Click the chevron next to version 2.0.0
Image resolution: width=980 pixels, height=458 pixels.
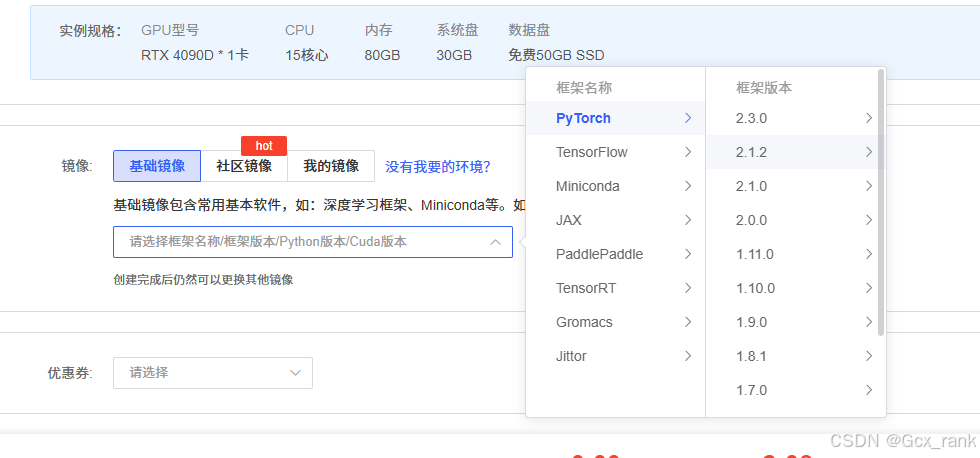(869, 220)
